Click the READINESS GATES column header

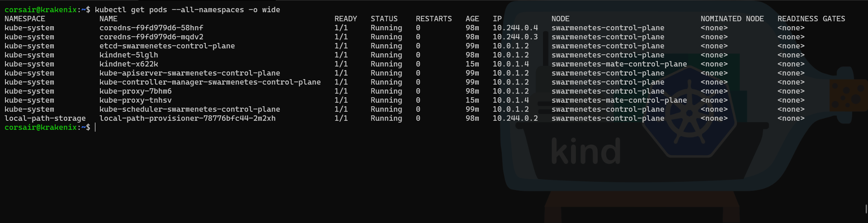[x=811, y=19]
